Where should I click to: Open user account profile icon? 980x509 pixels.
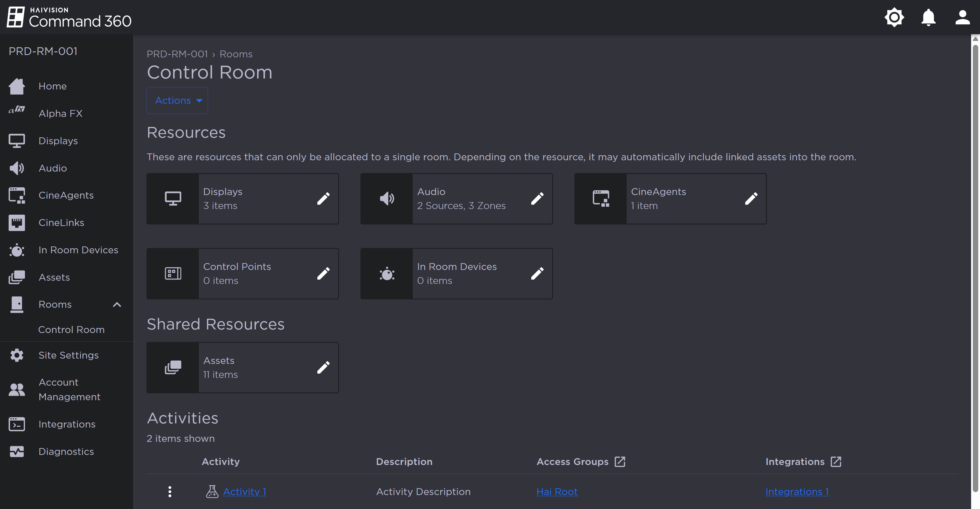pyautogui.click(x=962, y=17)
